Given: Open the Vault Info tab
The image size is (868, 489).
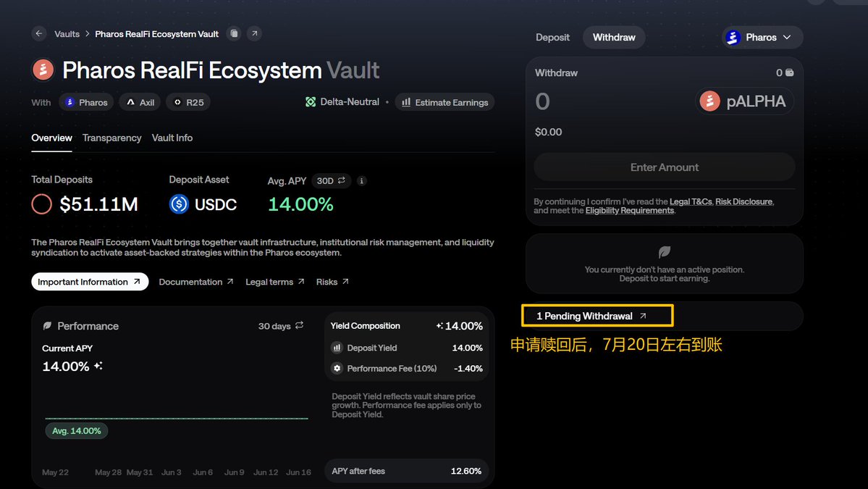Looking at the screenshot, I should [172, 138].
